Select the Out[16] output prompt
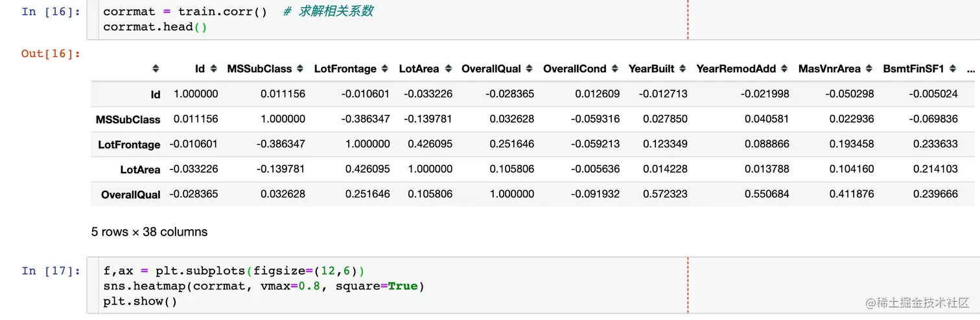Image resolution: width=980 pixels, height=320 pixels. click(x=51, y=53)
